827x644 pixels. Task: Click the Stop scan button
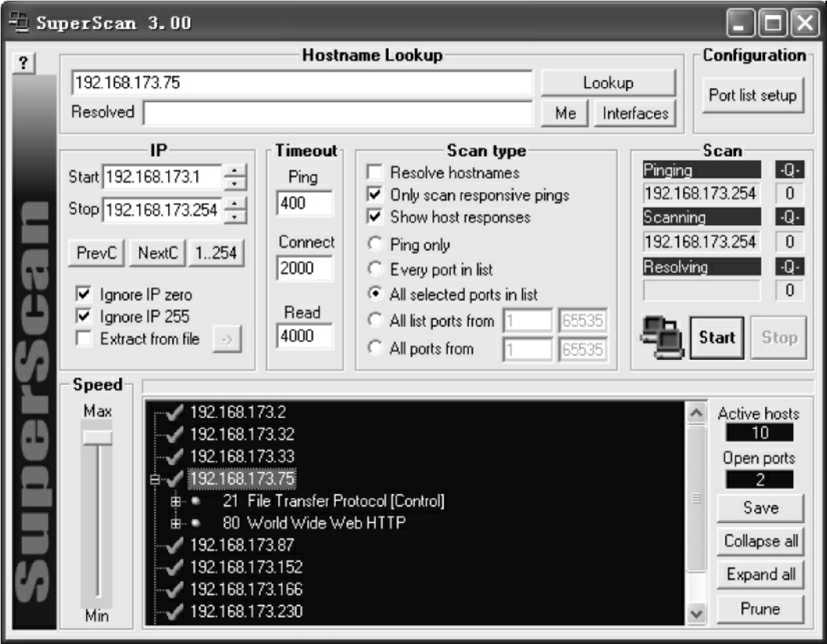[x=778, y=337]
